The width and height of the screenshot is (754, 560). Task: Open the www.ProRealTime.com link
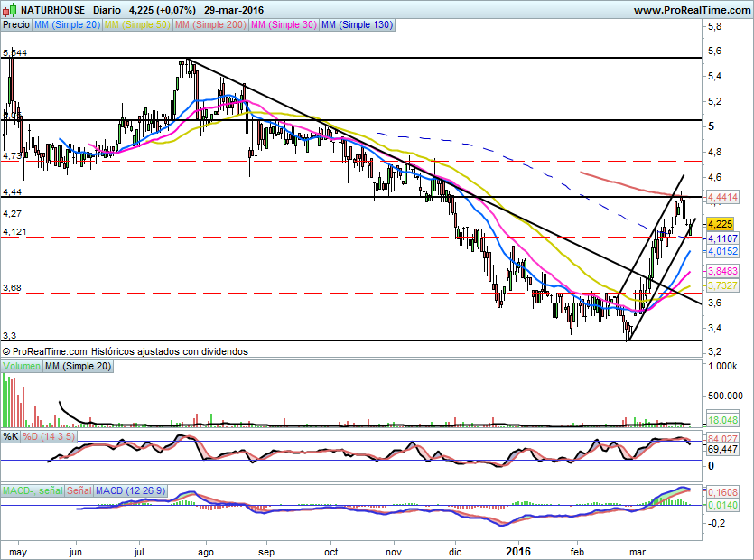692,10
